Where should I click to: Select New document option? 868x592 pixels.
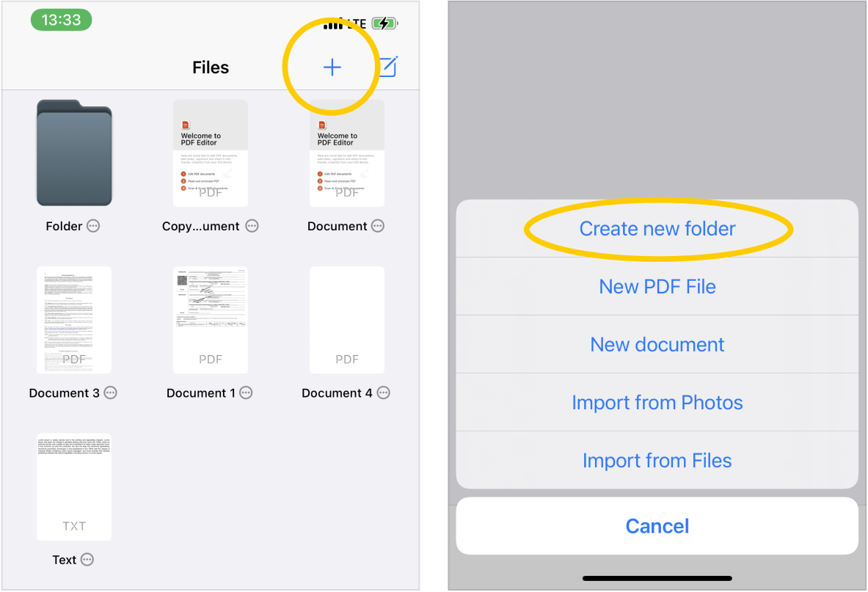(x=657, y=345)
